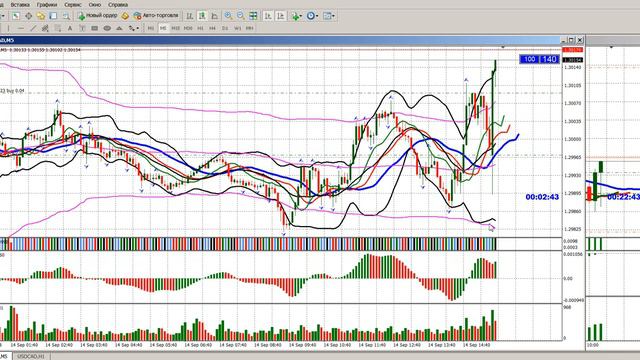Zoom in on the chart
The width and height of the screenshot is (640, 360).
point(228,16)
